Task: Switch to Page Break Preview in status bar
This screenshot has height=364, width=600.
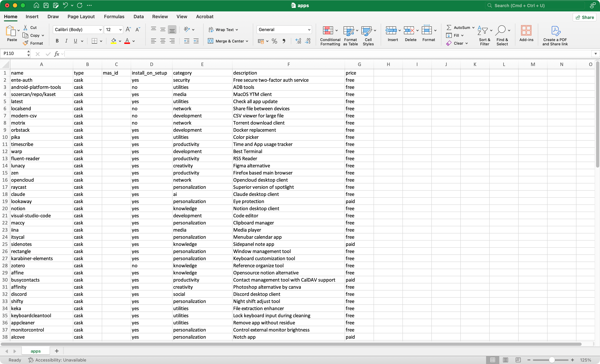Action: pyautogui.click(x=518, y=360)
